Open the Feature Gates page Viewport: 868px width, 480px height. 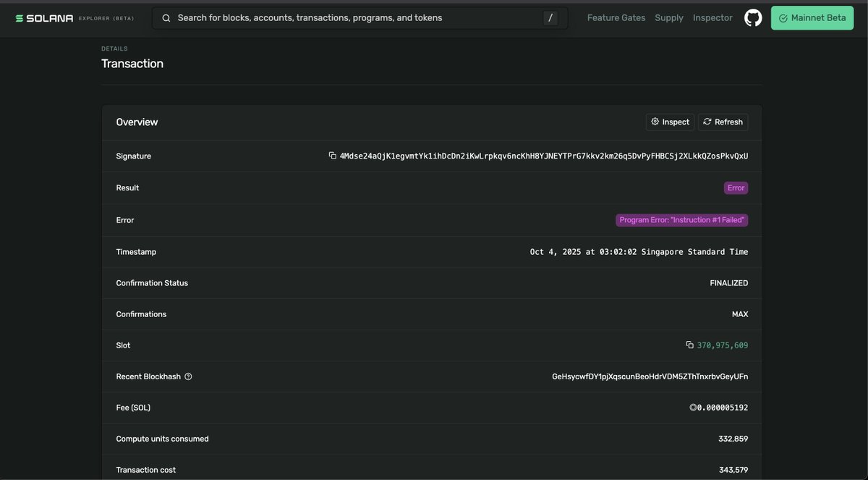pos(616,18)
